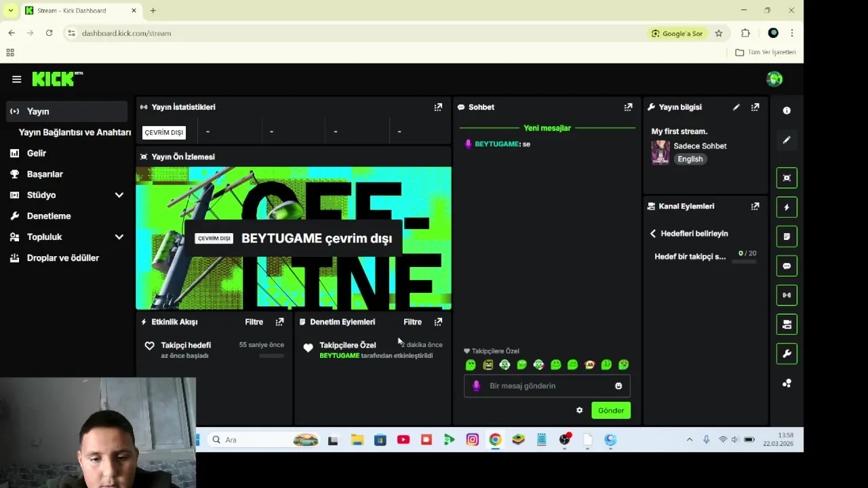Toggle the channel actions panel button
868x488 pixels.
[x=787, y=325]
